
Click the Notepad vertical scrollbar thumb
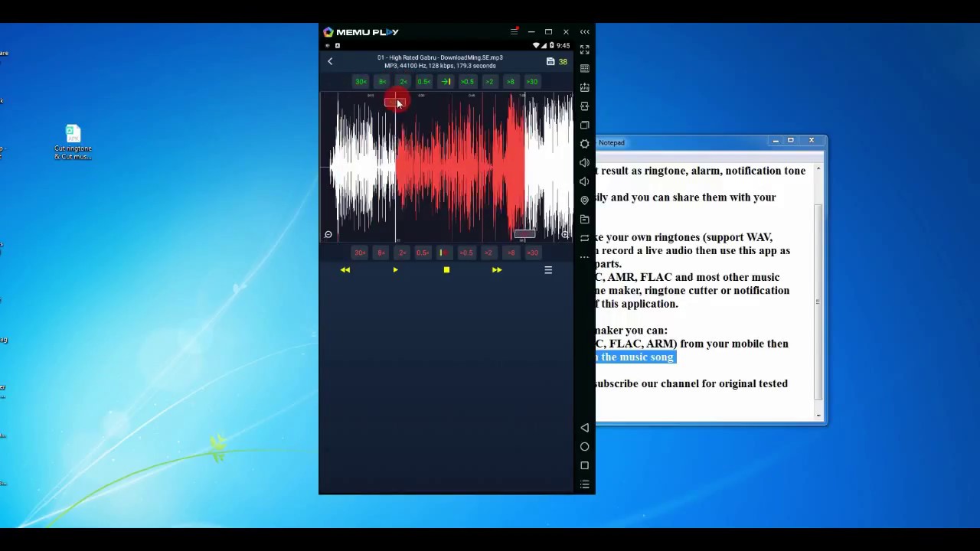click(x=818, y=302)
